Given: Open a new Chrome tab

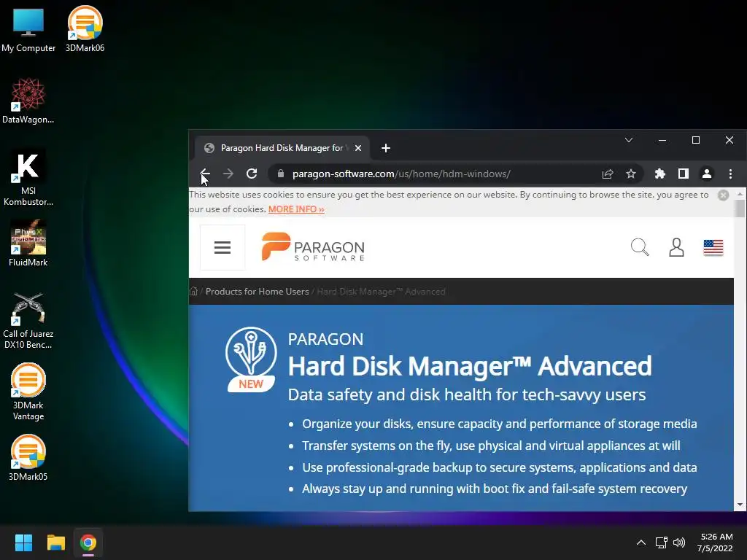Looking at the screenshot, I should coord(386,148).
